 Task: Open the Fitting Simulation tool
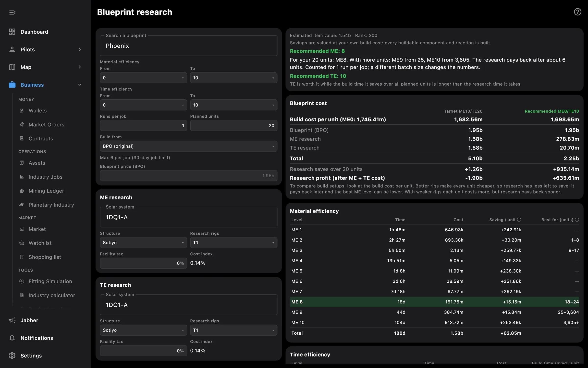pos(50,281)
